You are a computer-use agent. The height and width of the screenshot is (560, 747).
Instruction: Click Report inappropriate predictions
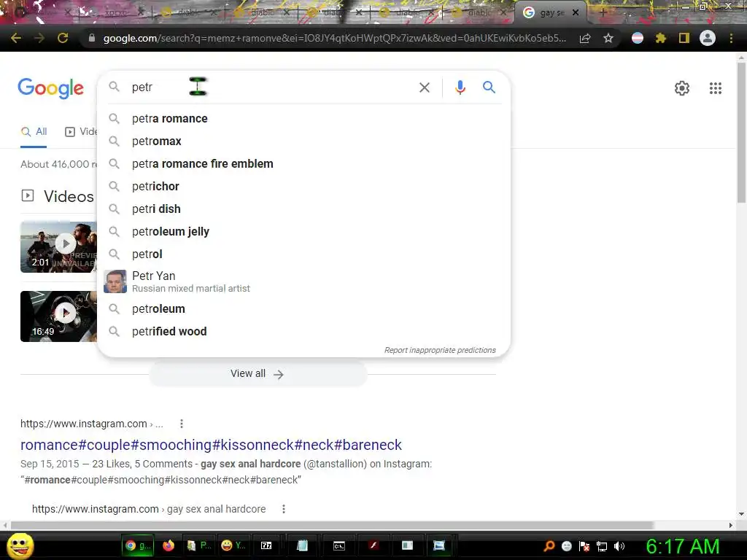pos(440,350)
